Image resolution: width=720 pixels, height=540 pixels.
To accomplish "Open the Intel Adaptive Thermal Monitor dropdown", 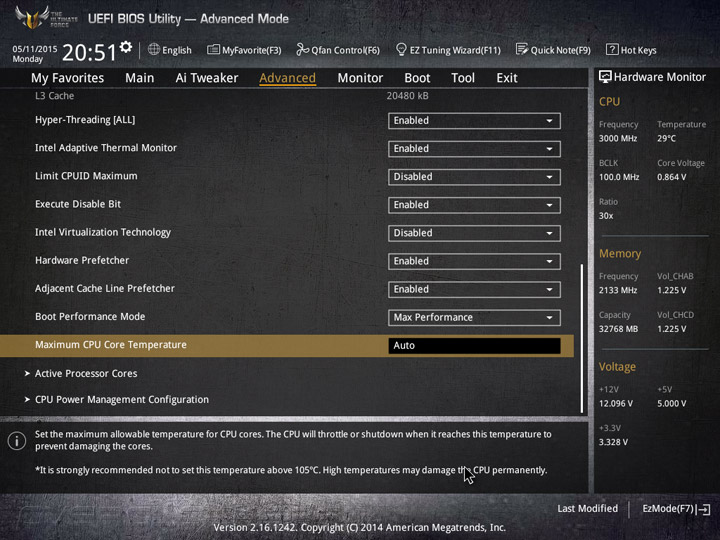I will [474, 149].
